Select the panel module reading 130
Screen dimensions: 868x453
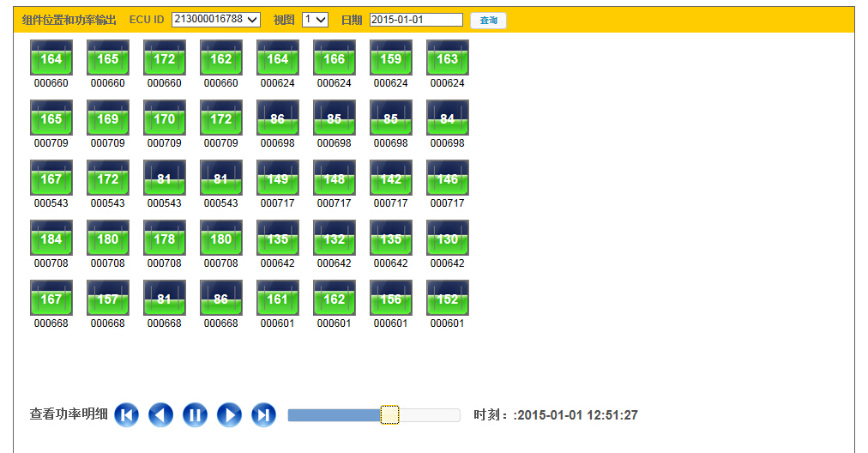pyautogui.click(x=448, y=239)
